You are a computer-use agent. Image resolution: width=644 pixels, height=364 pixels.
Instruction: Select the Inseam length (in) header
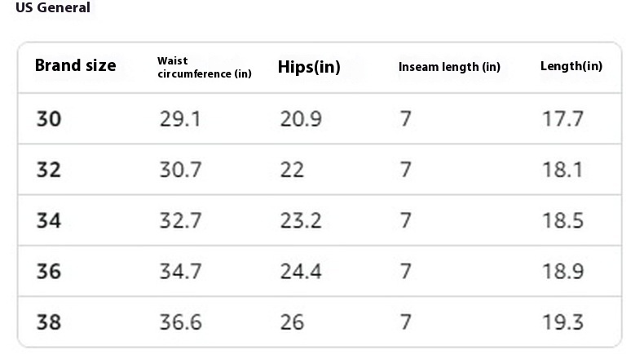tap(449, 67)
